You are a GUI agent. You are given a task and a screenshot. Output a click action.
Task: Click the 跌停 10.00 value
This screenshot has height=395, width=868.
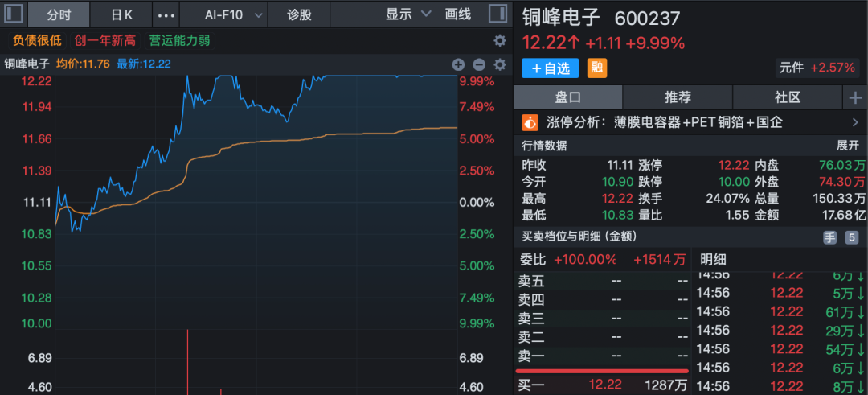click(x=734, y=182)
